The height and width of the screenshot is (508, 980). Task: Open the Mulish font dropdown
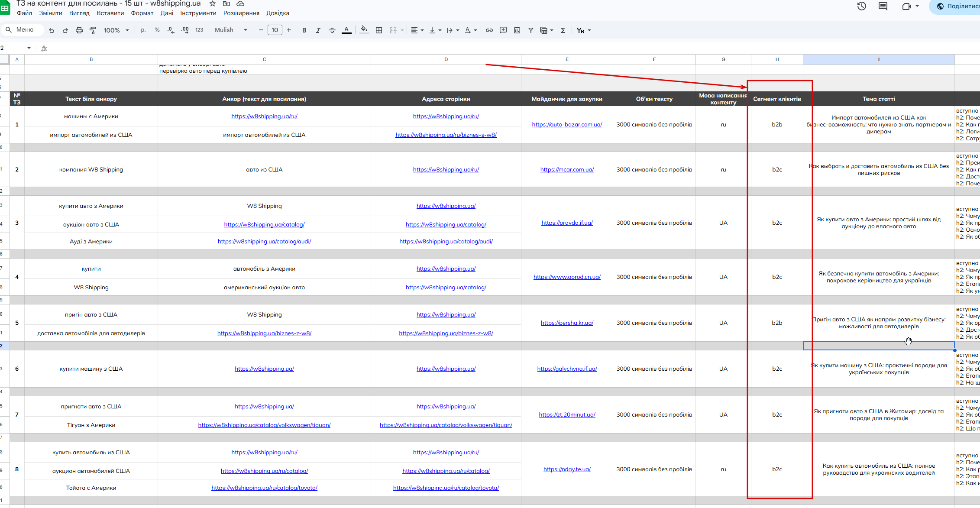click(x=231, y=30)
